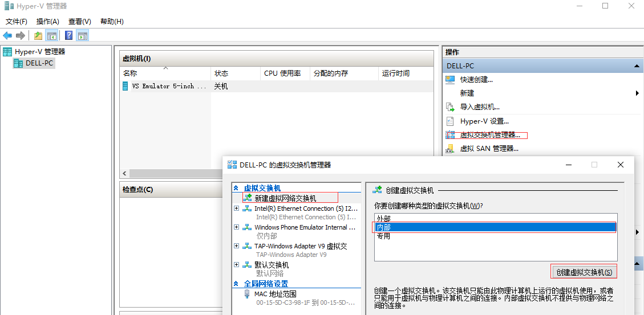Click the 虚拟 SAN 管理器 icon in the Actions pane
The height and width of the screenshot is (315, 644).
450,149
